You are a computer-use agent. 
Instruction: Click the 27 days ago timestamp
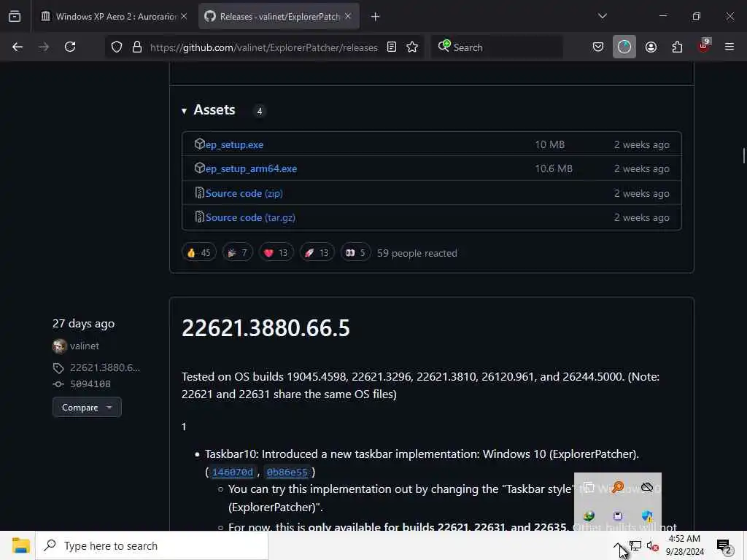click(x=83, y=324)
